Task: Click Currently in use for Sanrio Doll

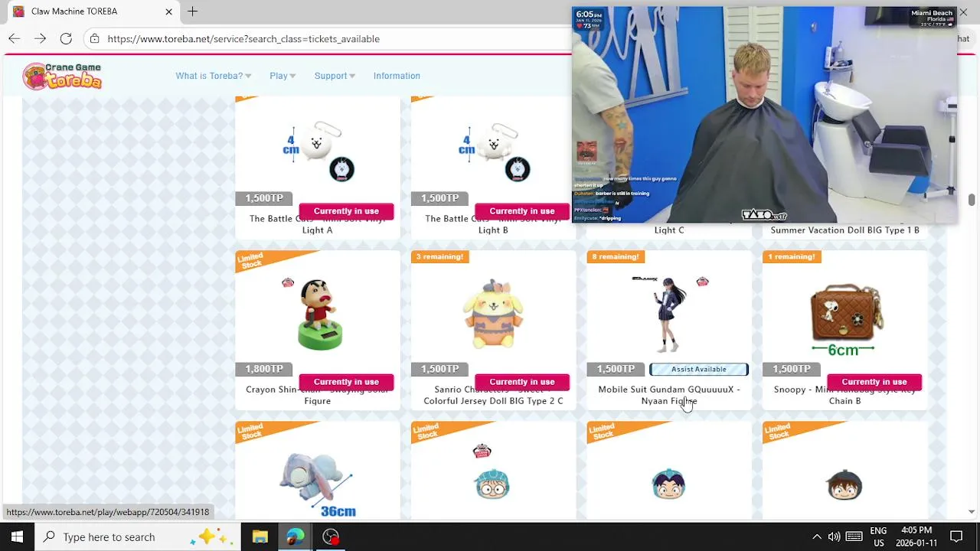Action: coord(522,382)
